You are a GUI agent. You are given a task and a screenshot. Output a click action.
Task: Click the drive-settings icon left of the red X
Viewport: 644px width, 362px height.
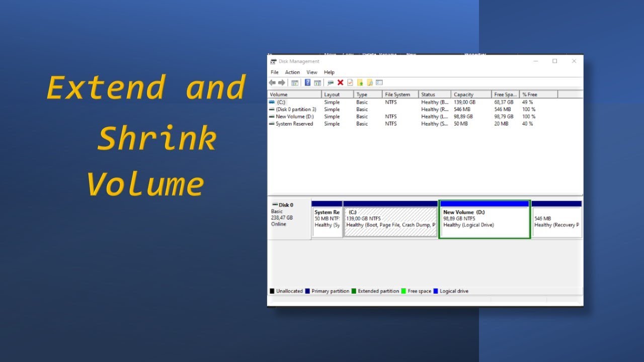(331, 82)
